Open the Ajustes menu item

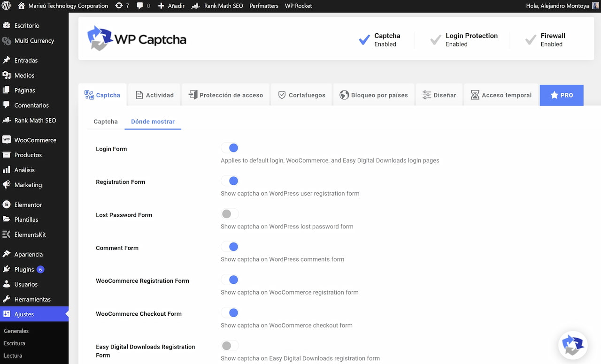click(34, 314)
